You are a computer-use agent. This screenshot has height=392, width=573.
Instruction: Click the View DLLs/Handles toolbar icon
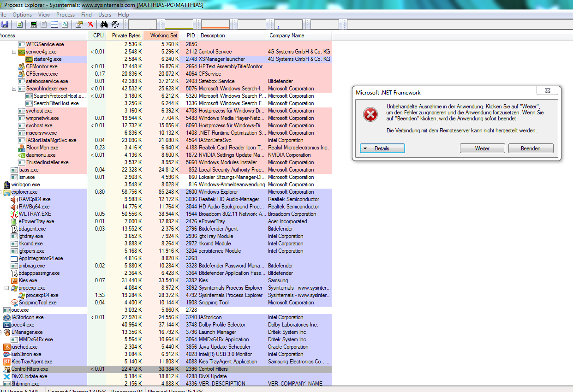pyautogui.click(x=65, y=24)
